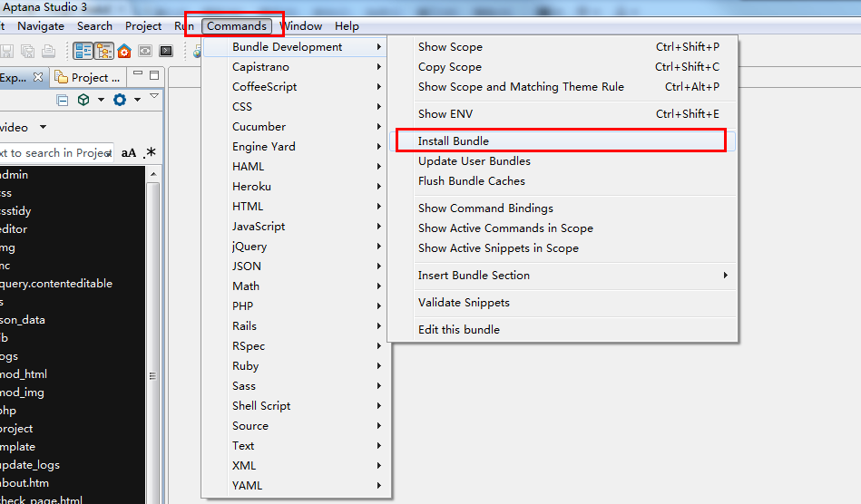
Task: Select Show Scope and Matching Theme Rule
Action: point(563,87)
